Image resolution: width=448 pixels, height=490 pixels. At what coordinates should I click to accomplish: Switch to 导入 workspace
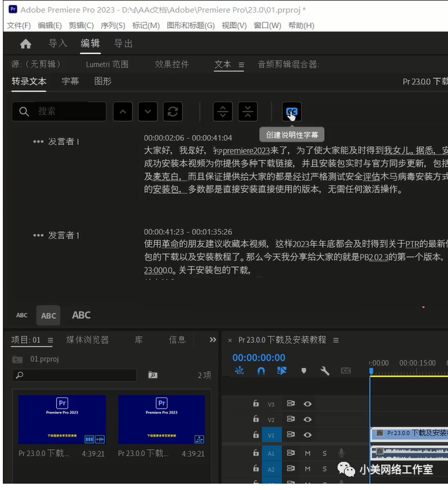coord(58,43)
